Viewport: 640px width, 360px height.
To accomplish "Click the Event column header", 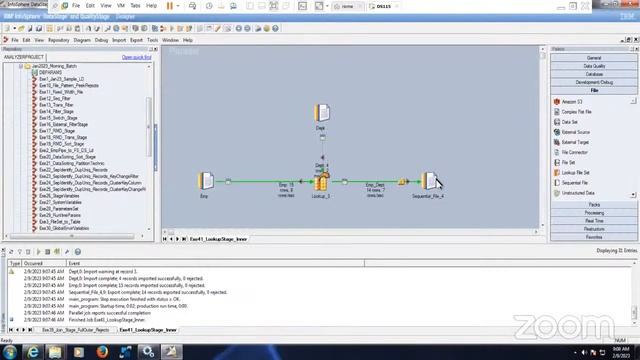I will 215,263.
